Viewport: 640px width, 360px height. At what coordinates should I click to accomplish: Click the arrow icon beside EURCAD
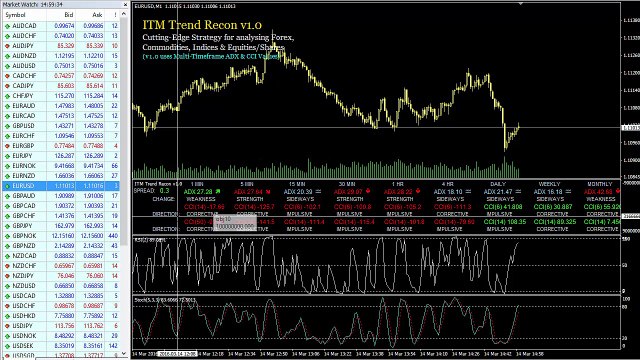point(7,116)
